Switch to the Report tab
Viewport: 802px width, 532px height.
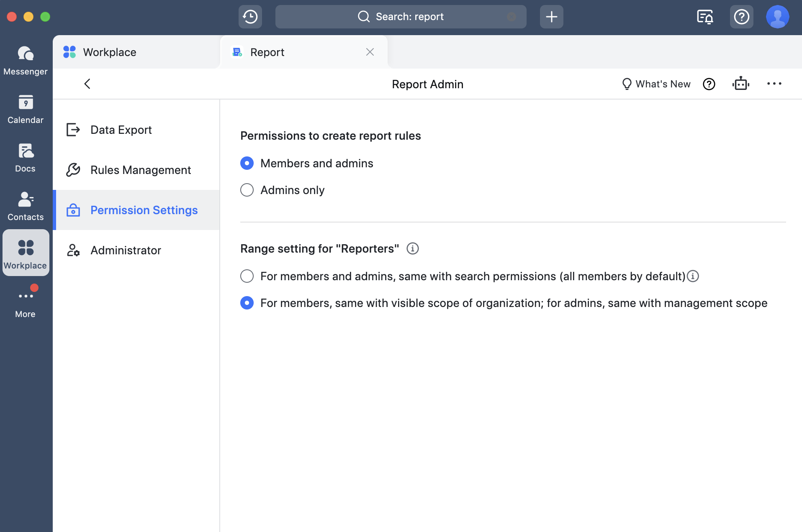pos(267,52)
